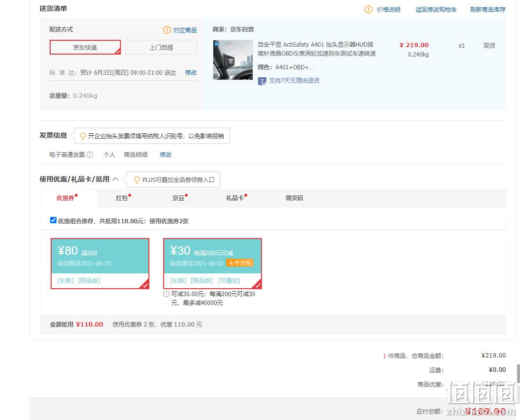Image resolution: width=520 pixels, height=420 pixels.
Task: Deselect the ¥30 每满200元可减 coupon
Action: [x=213, y=264]
